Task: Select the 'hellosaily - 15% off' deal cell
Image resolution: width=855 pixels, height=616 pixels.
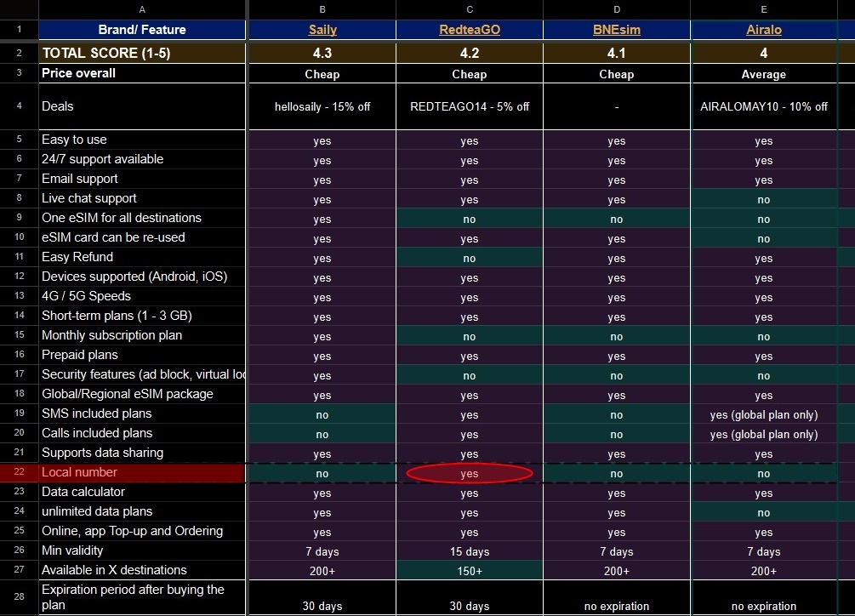Action: tap(322, 106)
